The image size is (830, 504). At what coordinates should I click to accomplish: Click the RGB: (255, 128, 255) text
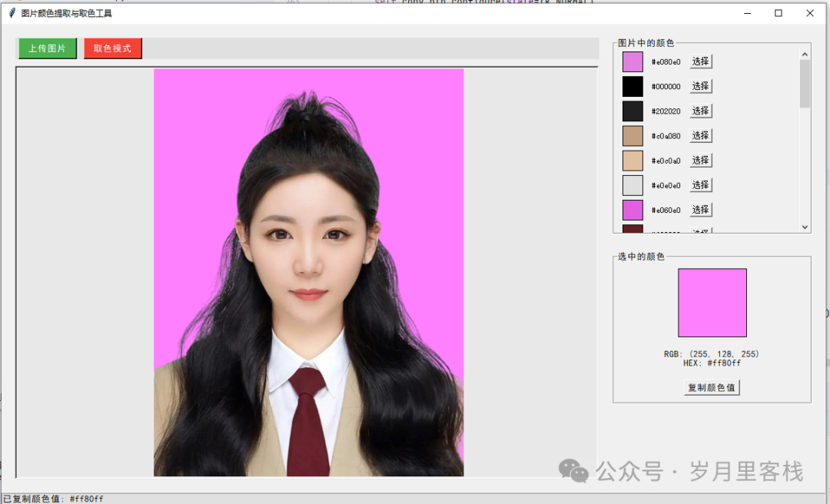pyautogui.click(x=712, y=353)
